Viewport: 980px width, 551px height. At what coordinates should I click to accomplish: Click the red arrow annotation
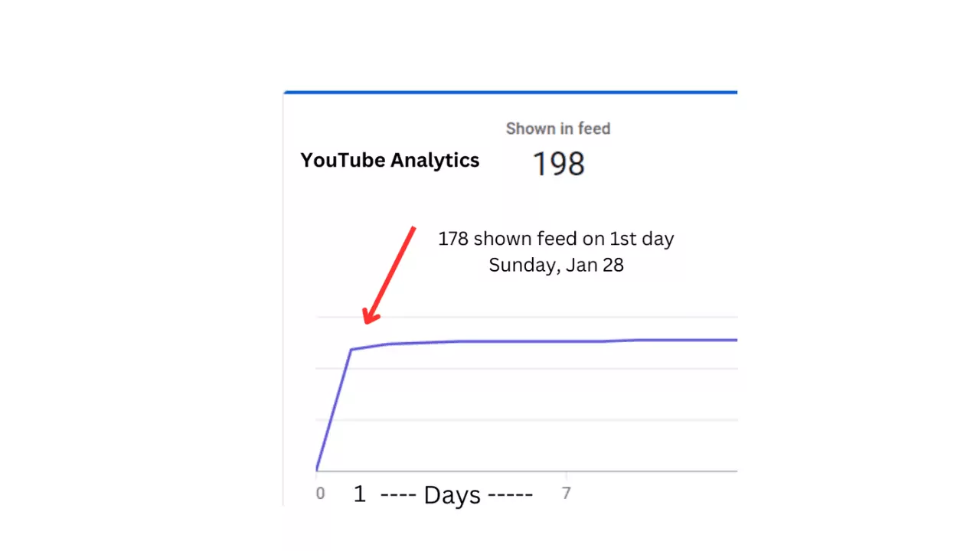point(390,274)
